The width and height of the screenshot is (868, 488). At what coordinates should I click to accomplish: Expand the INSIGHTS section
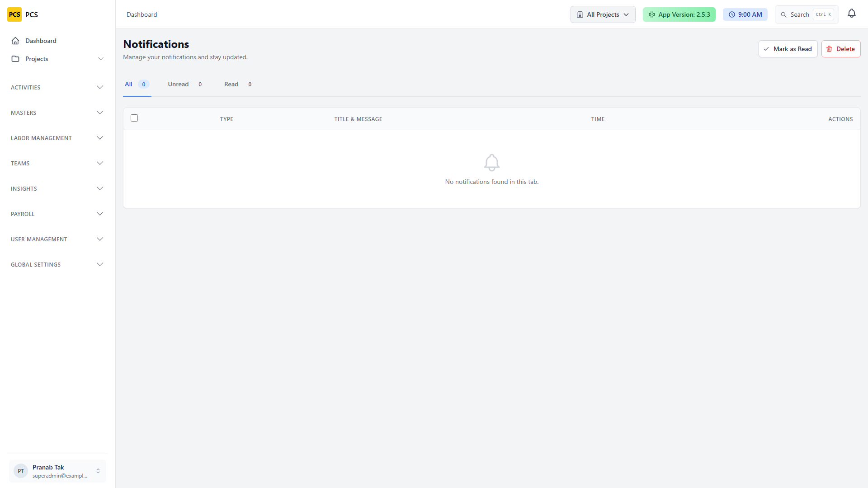57,188
